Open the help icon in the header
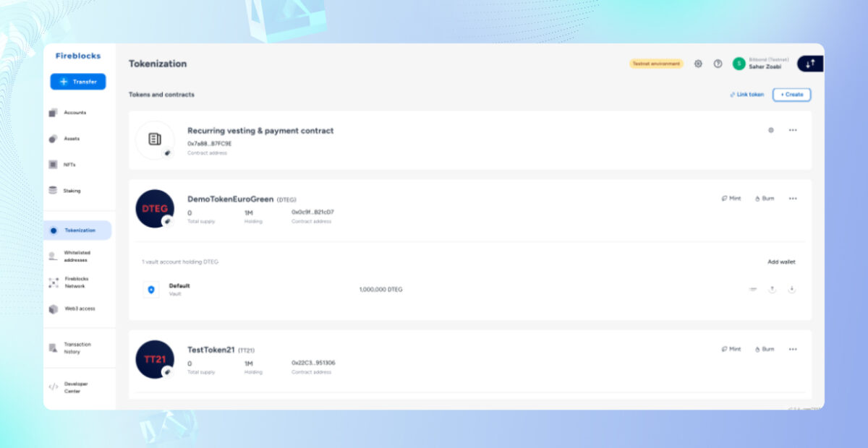 coord(718,64)
